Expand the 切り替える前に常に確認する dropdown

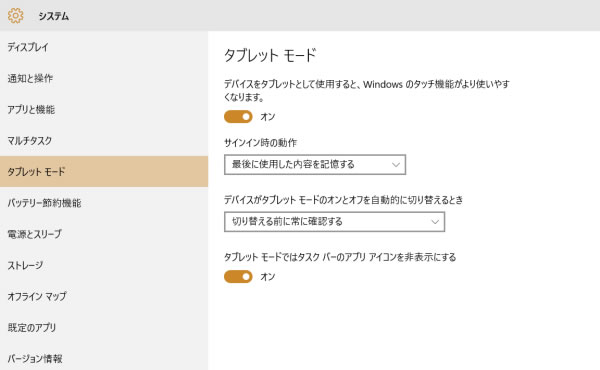coord(334,222)
